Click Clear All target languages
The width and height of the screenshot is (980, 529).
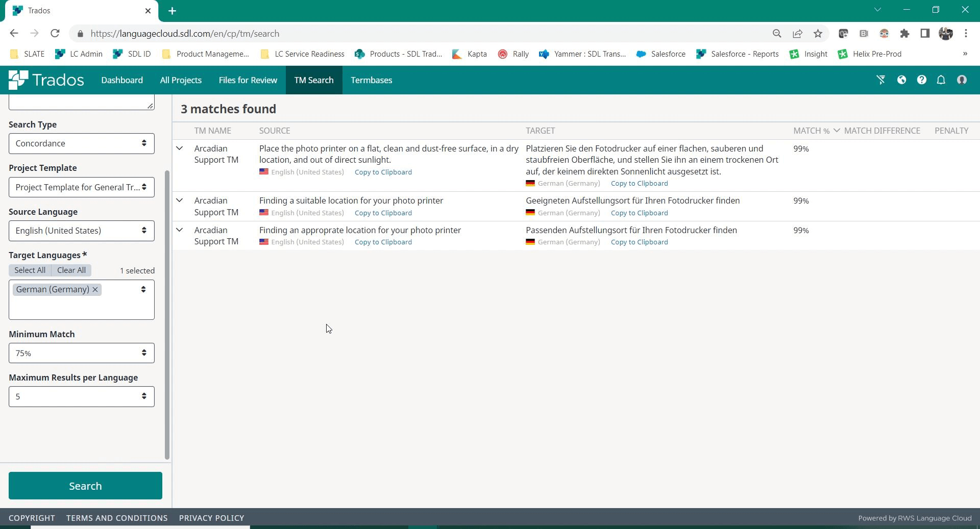[x=71, y=270]
